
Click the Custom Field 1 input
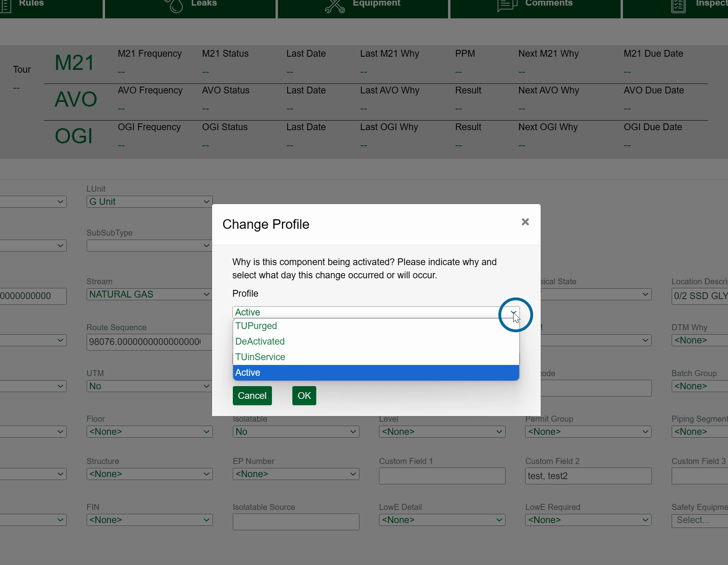pos(442,476)
